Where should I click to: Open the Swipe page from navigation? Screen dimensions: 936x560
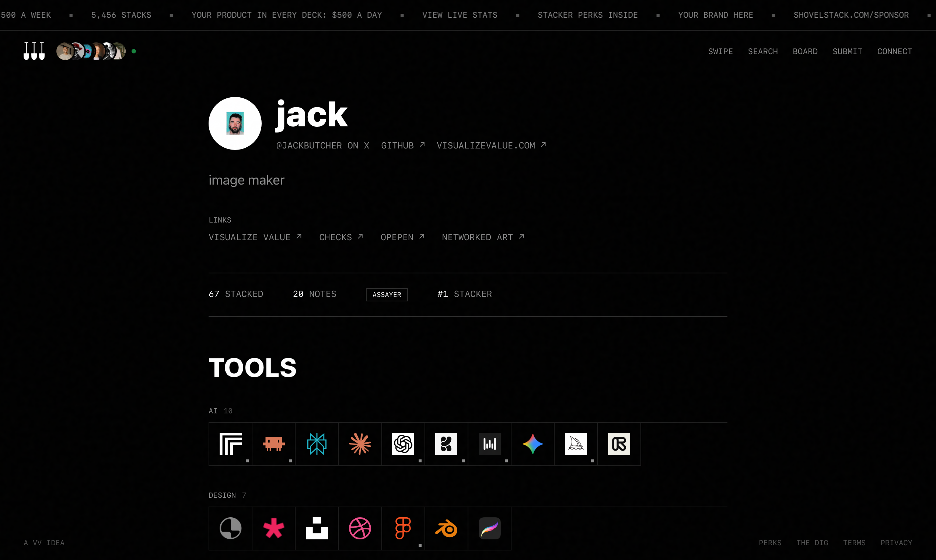[720, 51]
